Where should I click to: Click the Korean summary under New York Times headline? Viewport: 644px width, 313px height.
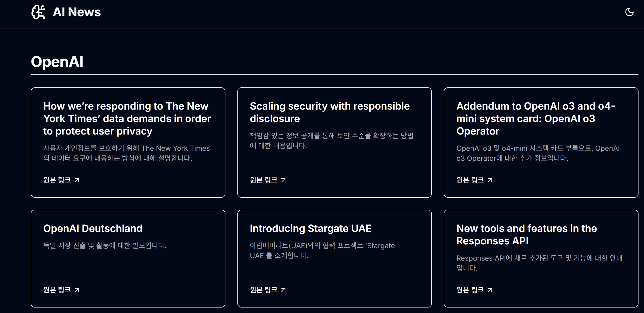tap(126, 153)
